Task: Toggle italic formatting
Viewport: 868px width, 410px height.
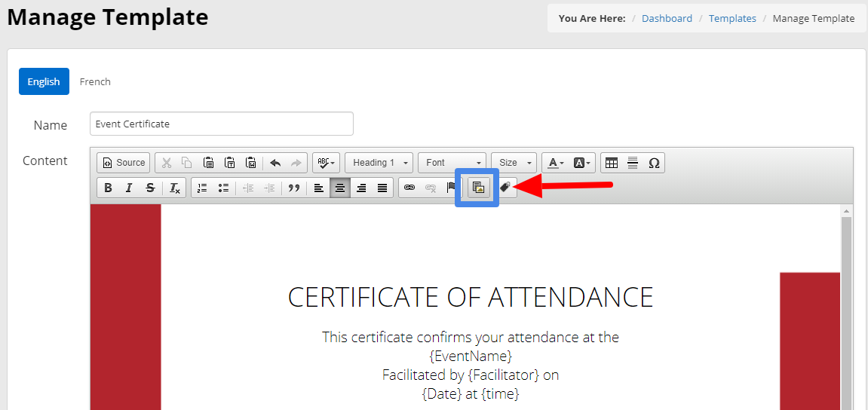Action: pyautogui.click(x=128, y=188)
